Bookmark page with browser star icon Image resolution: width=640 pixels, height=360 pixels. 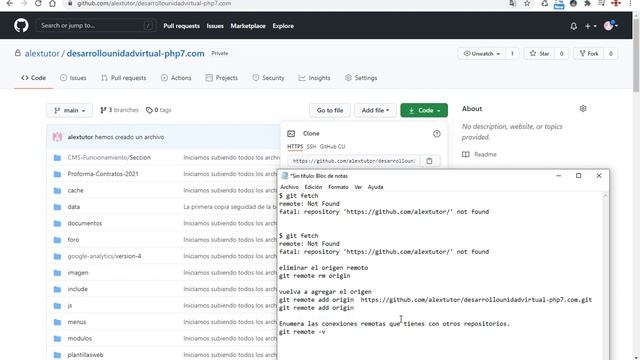click(527, 4)
